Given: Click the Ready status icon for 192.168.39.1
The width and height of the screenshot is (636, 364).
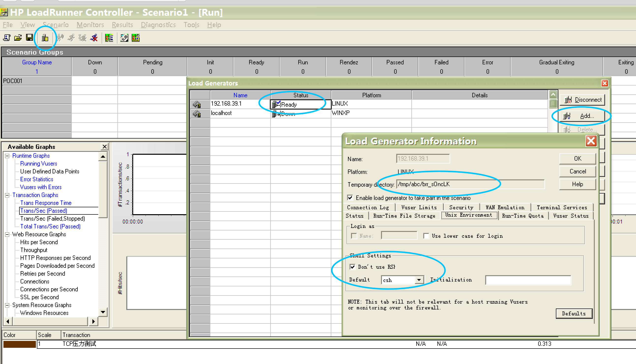Looking at the screenshot, I should click(276, 104).
